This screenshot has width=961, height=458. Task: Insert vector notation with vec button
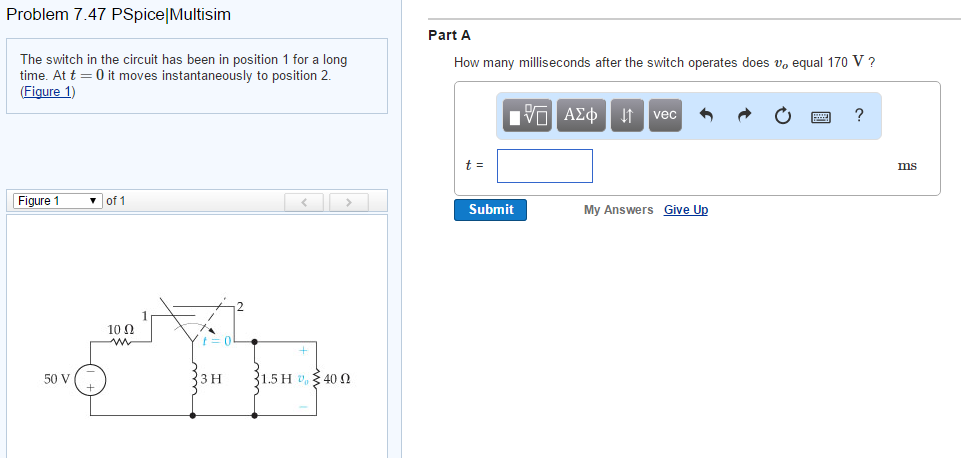[665, 115]
